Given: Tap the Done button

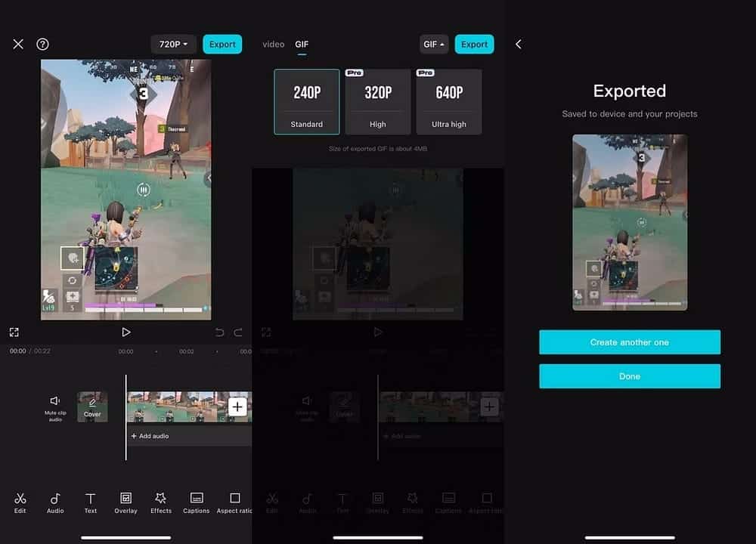Looking at the screenshot, I should (629, 376).
